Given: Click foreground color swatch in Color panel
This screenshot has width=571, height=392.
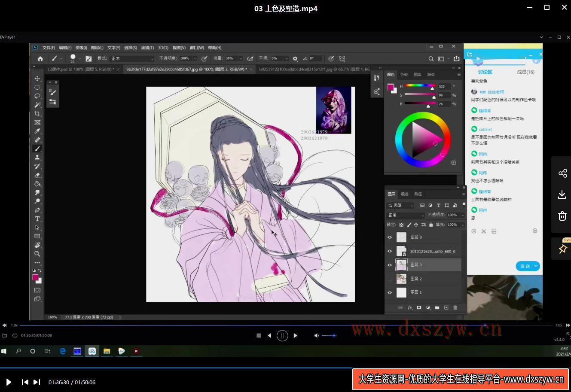Looking at the screenshot, I should pyautogui.click(x=390, y=87).
